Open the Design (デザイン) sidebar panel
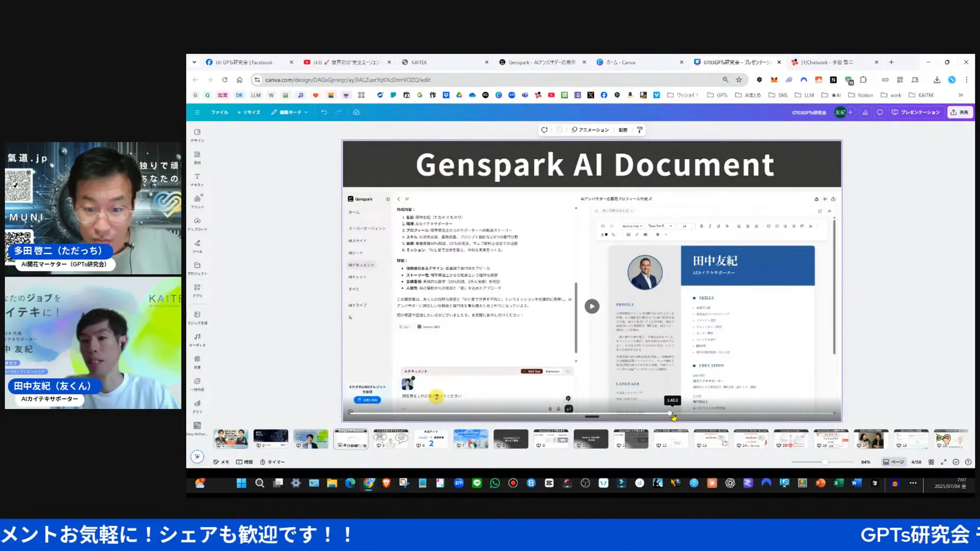Image resolution: width=980 pixels, height=551 pixels. tap(198, 135)
